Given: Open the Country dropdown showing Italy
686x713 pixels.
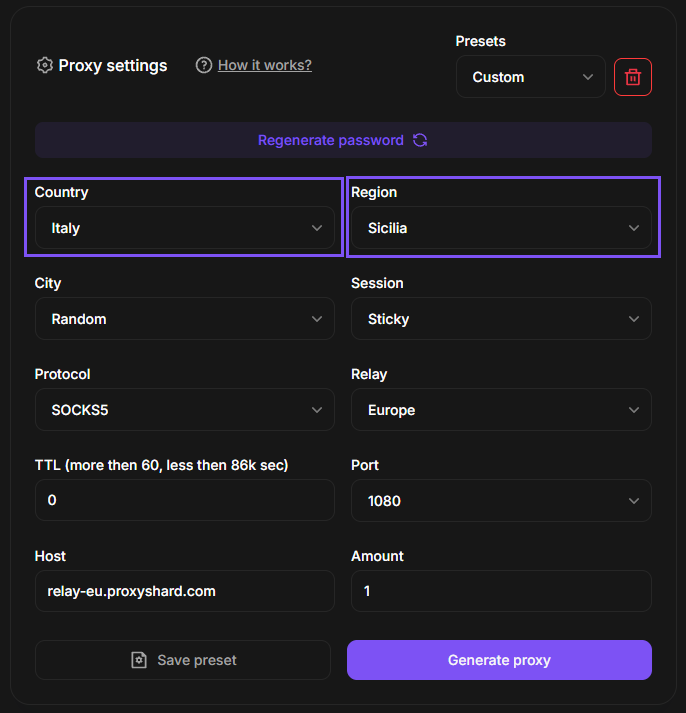Looking at the screenshot, I should [184, 228].
